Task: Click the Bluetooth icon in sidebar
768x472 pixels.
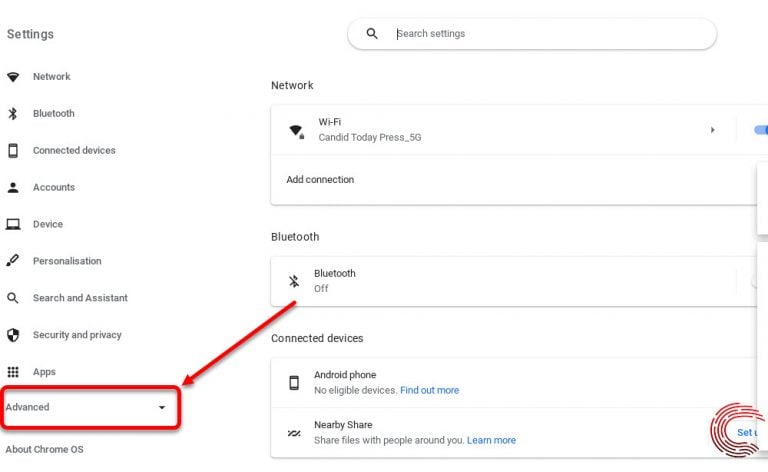Action: [13, 114]
